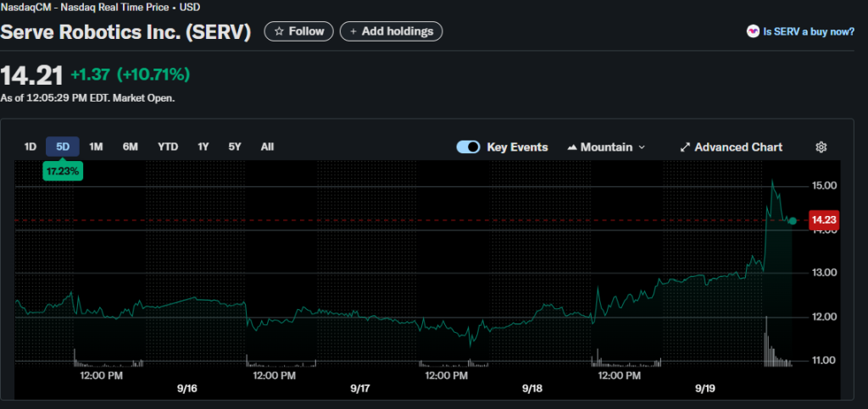
Task: Click the Add holdings button
Action: [x=391, y=31]
